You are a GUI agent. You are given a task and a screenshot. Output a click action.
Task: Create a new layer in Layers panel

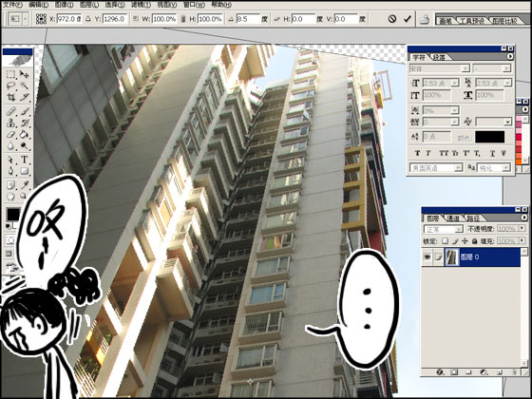(499, 372)
